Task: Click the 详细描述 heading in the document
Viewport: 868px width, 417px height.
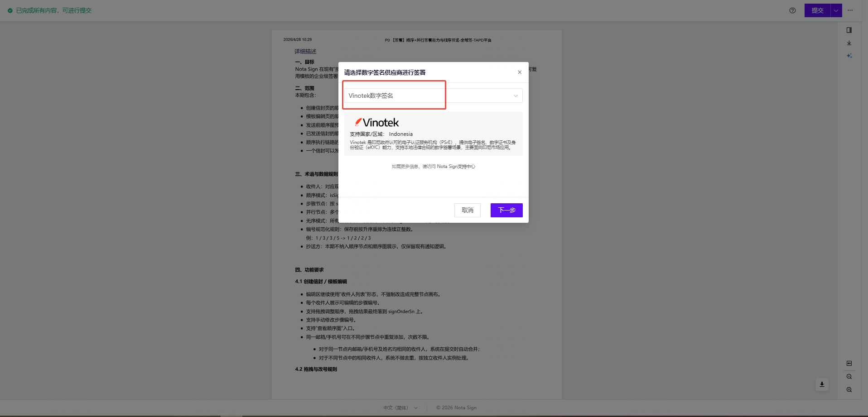Action: [305, 52]
